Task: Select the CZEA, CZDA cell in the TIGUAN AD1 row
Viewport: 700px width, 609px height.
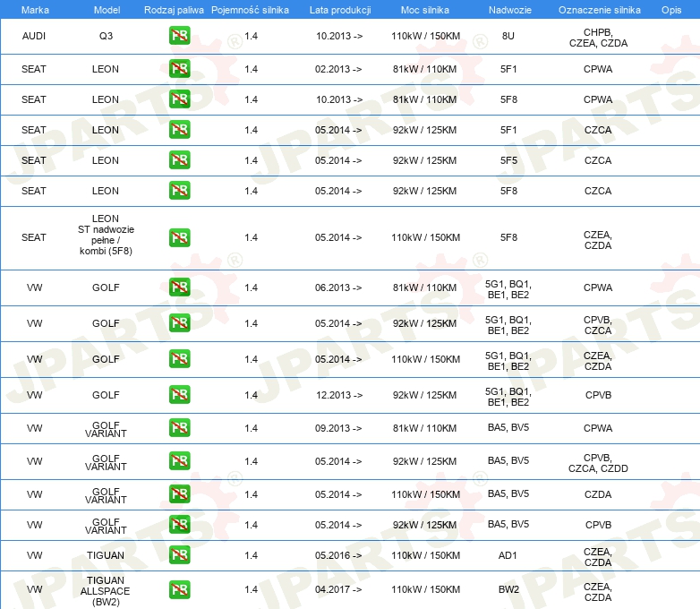Action: 598,557
